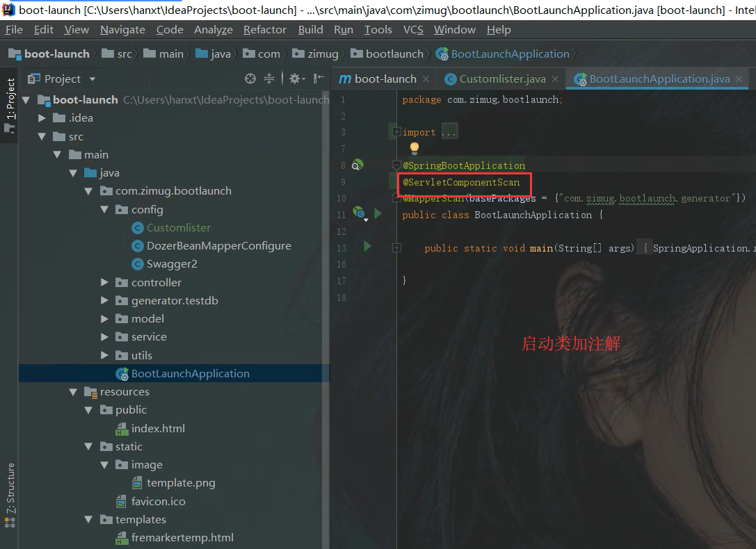756x549 pixels.
Task: Open Project panel settings gear
Action: point(296,79)
